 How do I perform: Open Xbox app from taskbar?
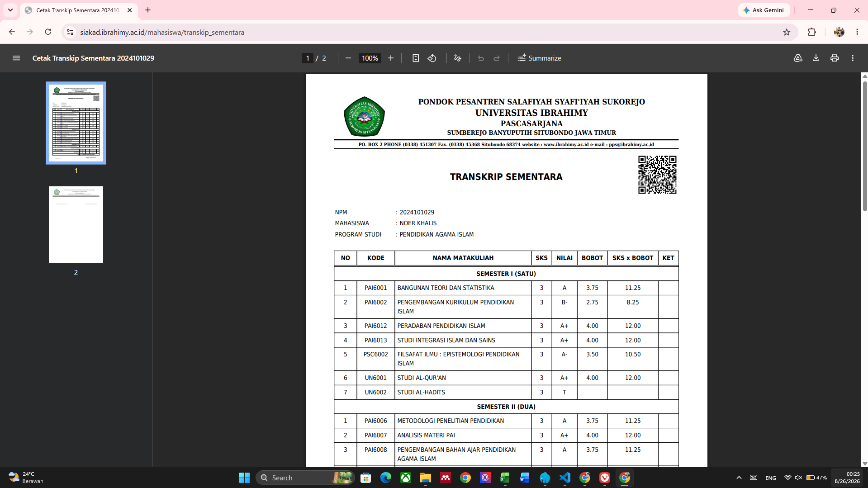406,478
